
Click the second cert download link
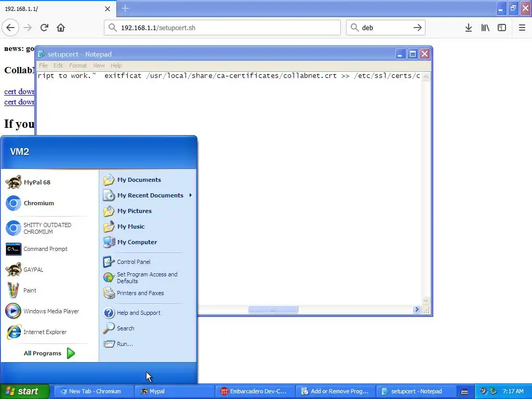pyautogui.click(x=19, y=102)
